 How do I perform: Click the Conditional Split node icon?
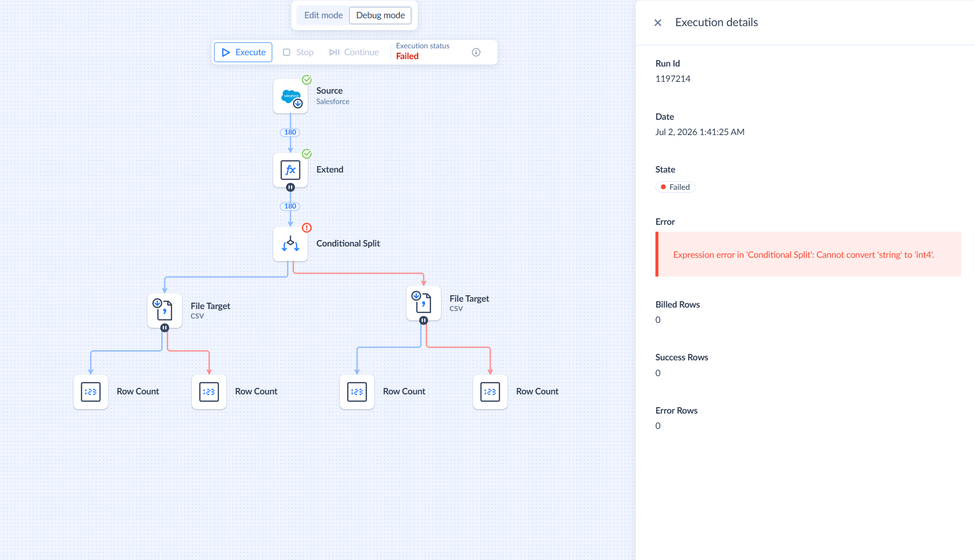point(290,244)
